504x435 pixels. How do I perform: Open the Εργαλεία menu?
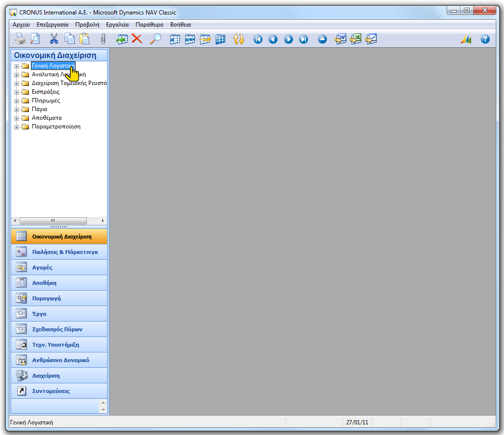coord(117,25)
